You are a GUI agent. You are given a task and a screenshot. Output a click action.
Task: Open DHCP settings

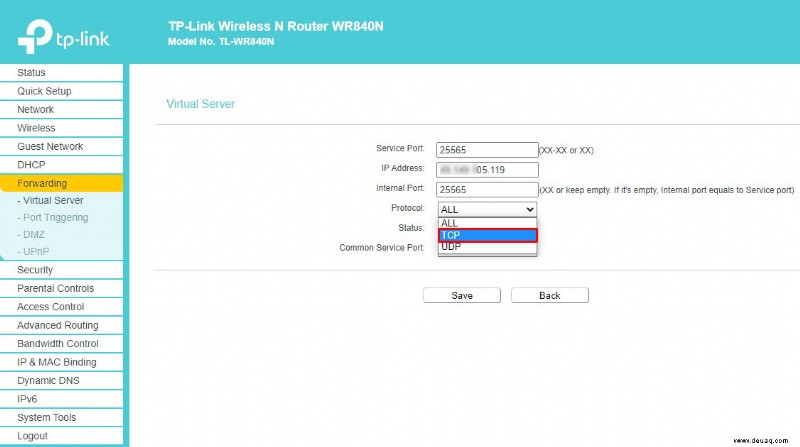tap(61, 165)
